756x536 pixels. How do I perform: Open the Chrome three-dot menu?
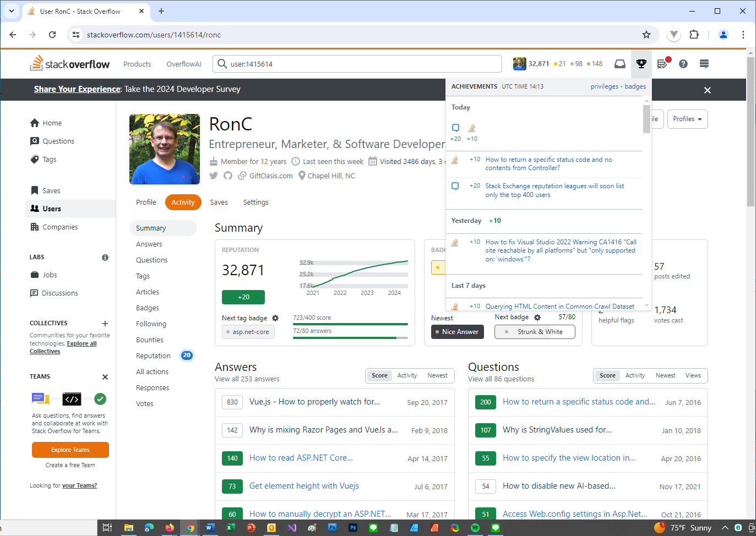(x=743, y=35)
